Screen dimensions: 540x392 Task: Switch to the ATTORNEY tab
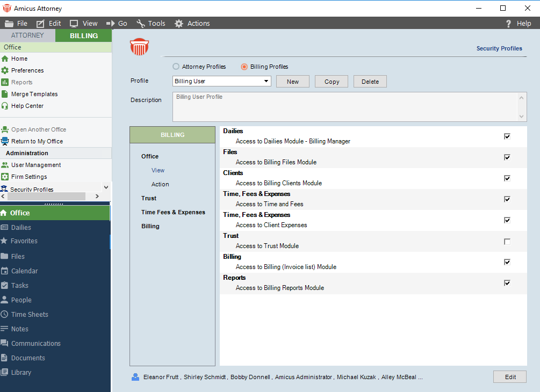(27, 35)
